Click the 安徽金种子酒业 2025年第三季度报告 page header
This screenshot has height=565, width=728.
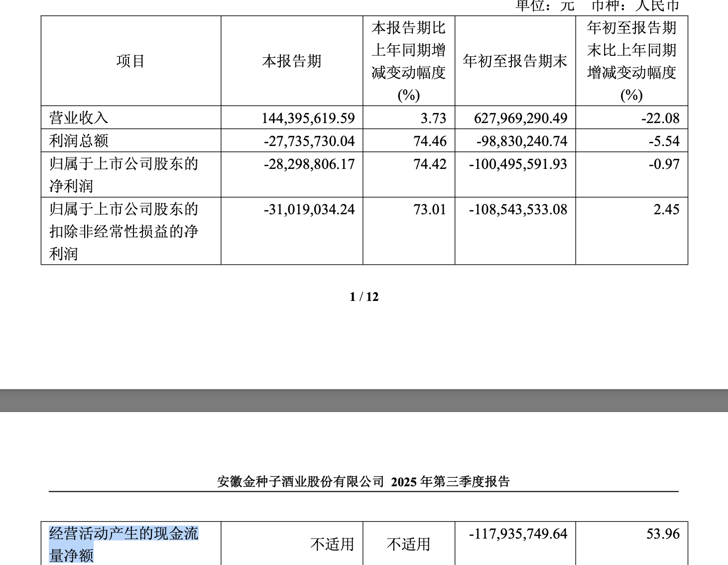coord(364,482)
